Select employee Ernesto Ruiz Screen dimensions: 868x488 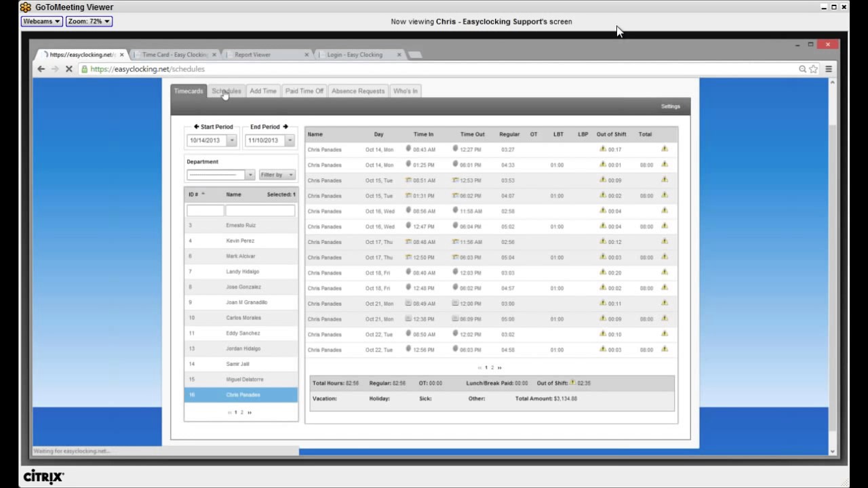(241, 225)
